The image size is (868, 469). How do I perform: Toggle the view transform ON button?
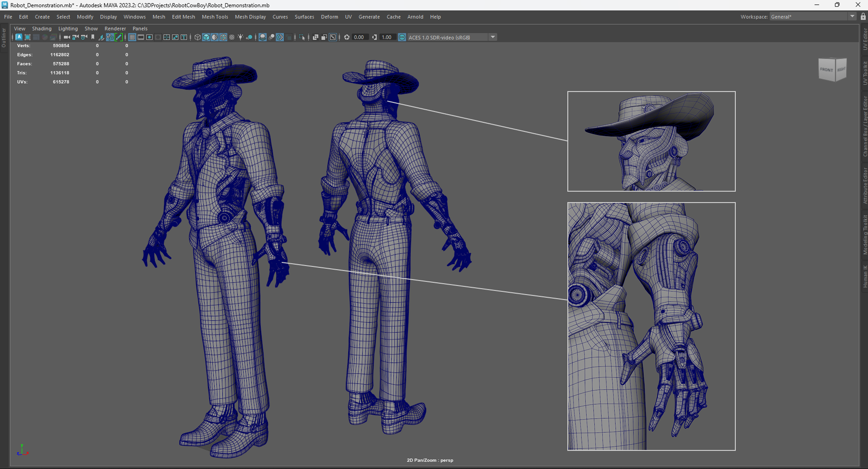tap(402, 37)
